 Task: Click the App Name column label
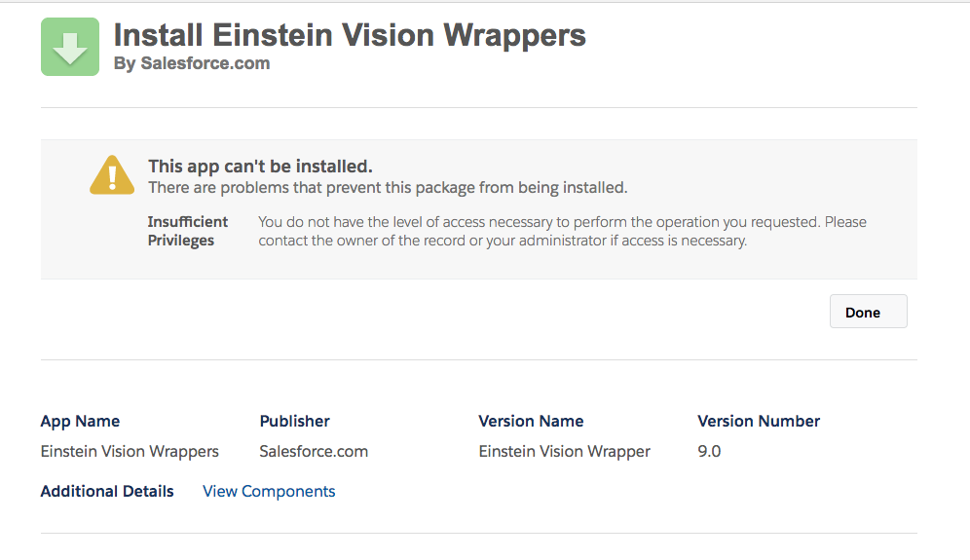[80, 422]
